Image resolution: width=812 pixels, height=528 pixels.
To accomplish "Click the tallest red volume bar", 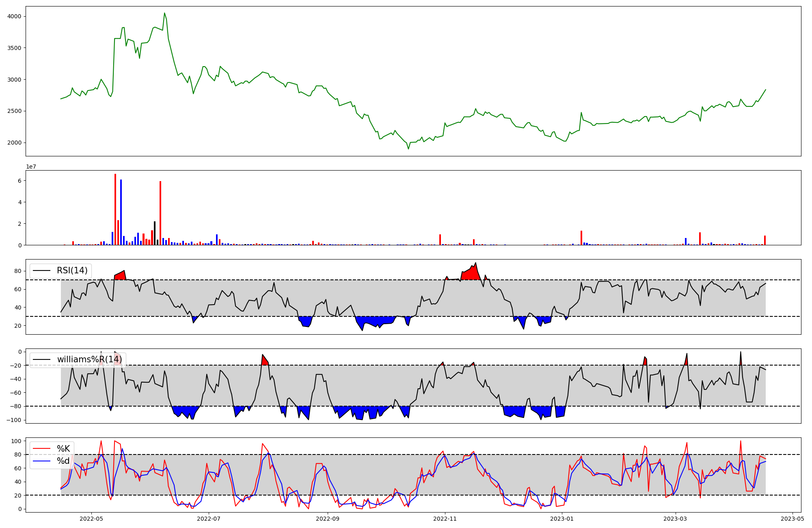I will [x=115, y=210].
